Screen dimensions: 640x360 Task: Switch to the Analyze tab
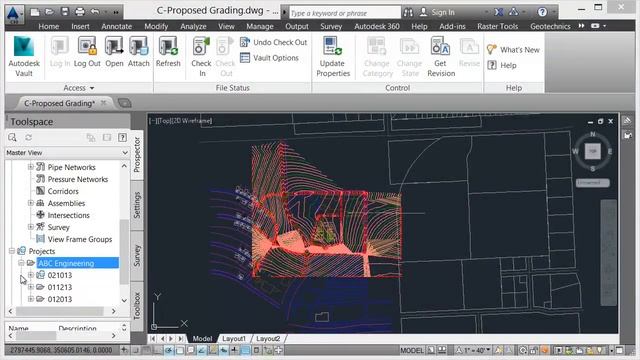[193, 26]
